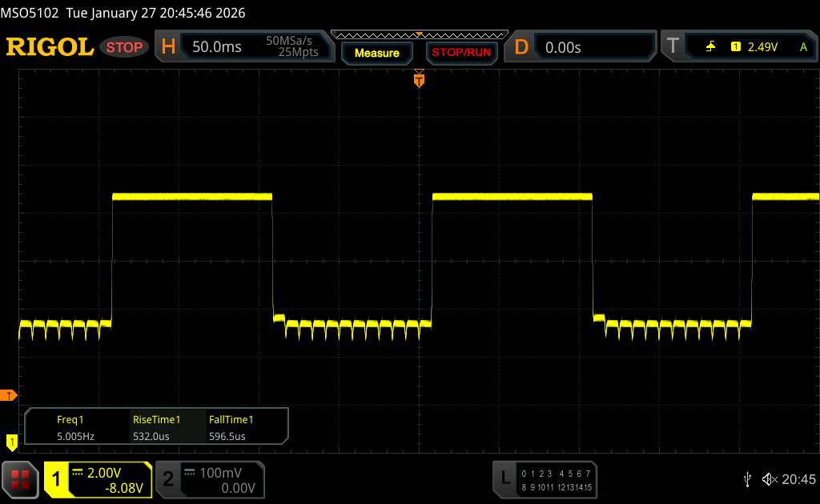Unmute the speaker sound icon

[x=769, y=478]
